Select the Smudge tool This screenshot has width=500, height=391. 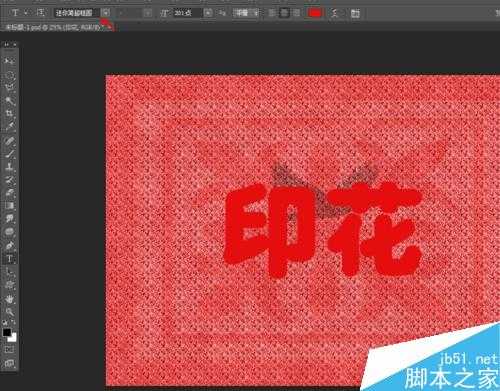(x=9, y=218)
